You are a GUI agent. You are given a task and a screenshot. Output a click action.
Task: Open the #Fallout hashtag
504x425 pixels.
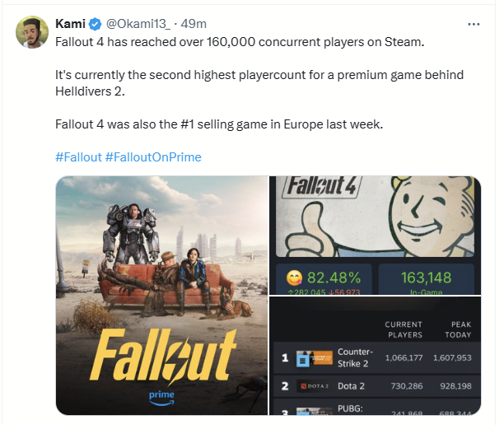click(x=78, y=156)
